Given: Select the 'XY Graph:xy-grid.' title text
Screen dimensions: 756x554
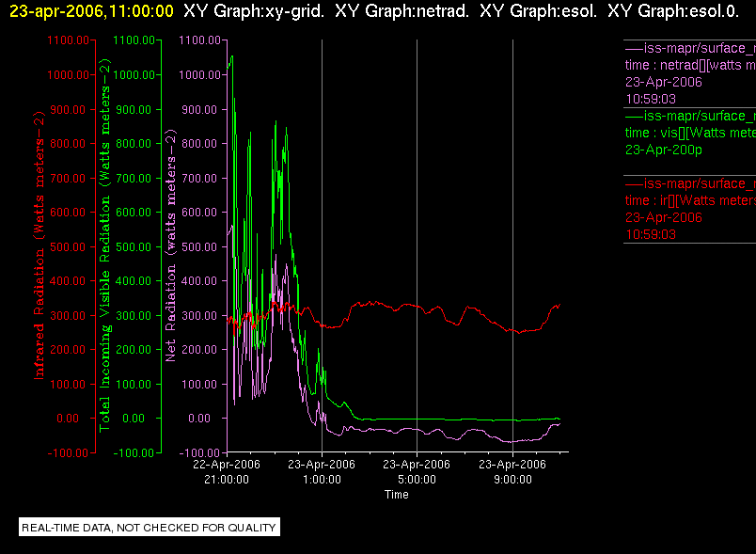Looking at the screenshot, I should pos(254,11).
